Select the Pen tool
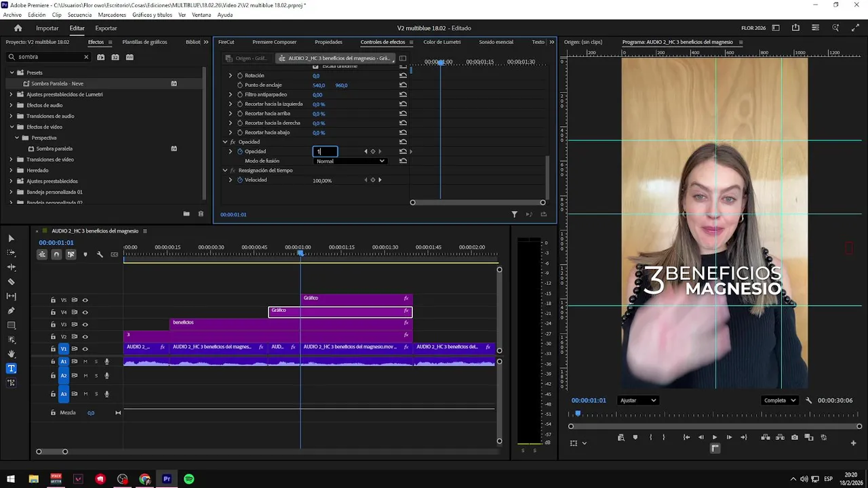The width and height of the screenshot is (868, 488). coord(11,310)
